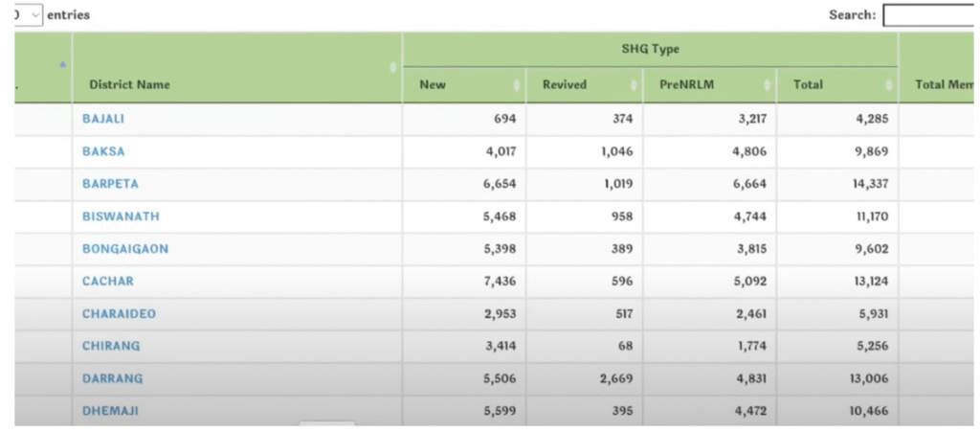Open the entries-per-page dropdown
The height and width of the screenshot is (432, 980).
(x=28, y=14)
